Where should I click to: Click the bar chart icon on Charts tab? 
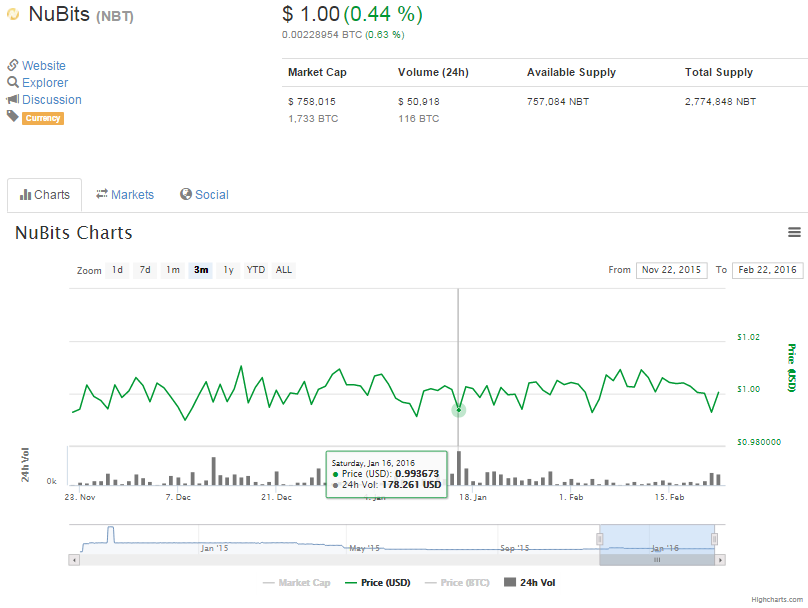click(25, 195)
